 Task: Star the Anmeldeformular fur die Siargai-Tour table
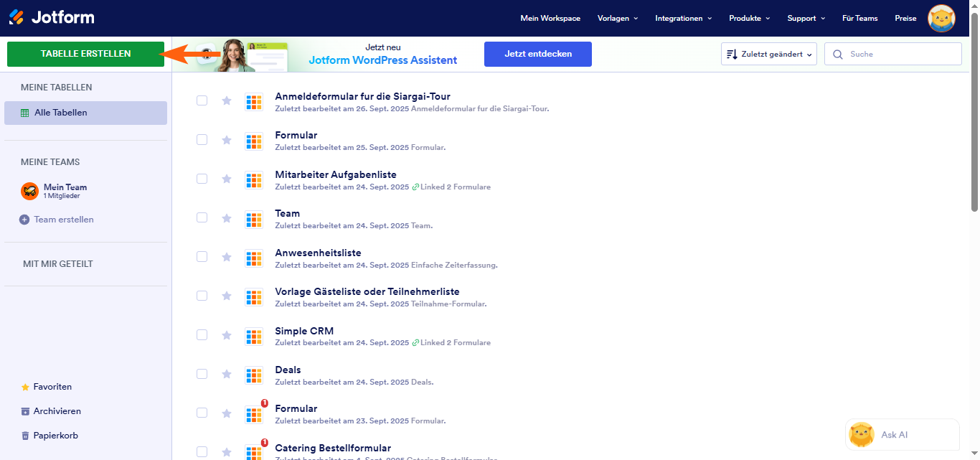click(227, 100)
